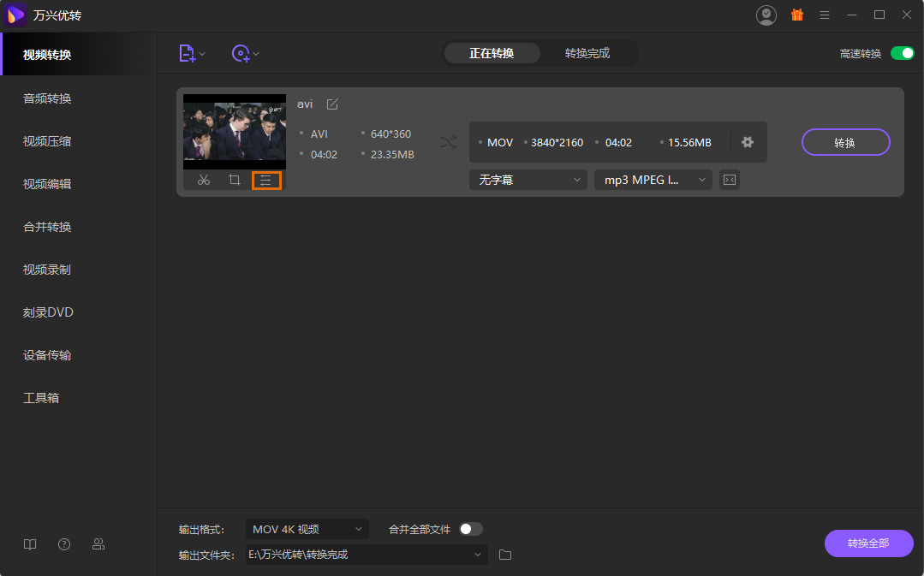This screenshot has height=576, width=924.
Task: Click the scissors trim icon under thumbnail
Action: 203,180
